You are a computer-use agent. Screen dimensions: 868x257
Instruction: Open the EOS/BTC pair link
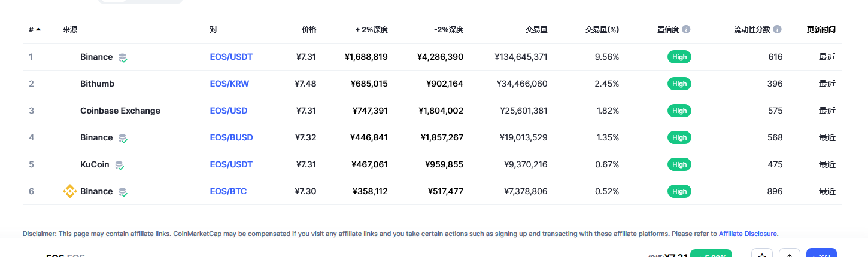click(228, 191)
